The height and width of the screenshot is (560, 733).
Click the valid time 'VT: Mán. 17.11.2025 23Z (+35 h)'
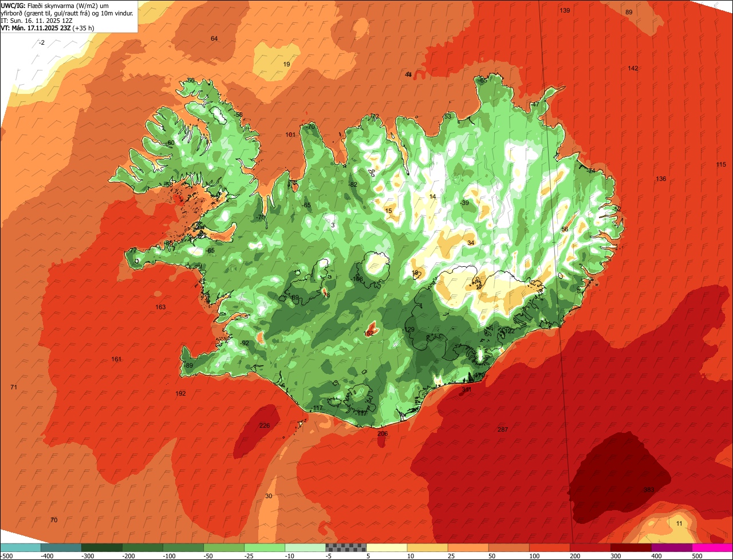click(48, 28)
